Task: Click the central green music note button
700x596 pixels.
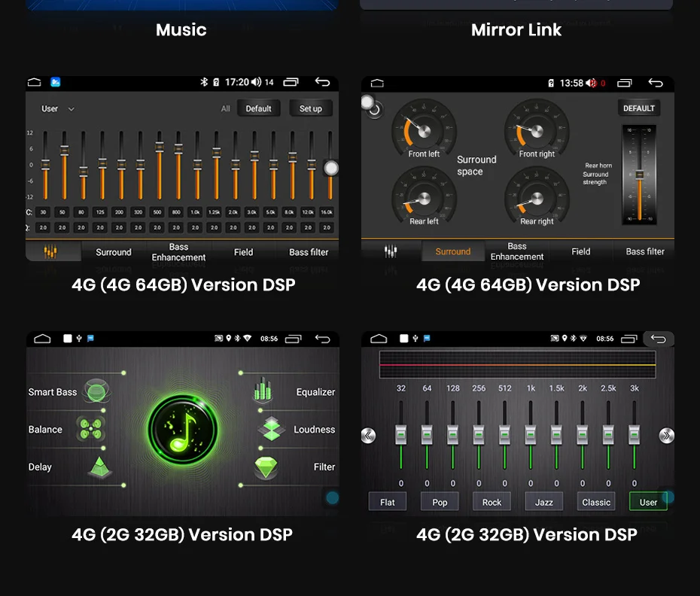Action: pos(183,430)
